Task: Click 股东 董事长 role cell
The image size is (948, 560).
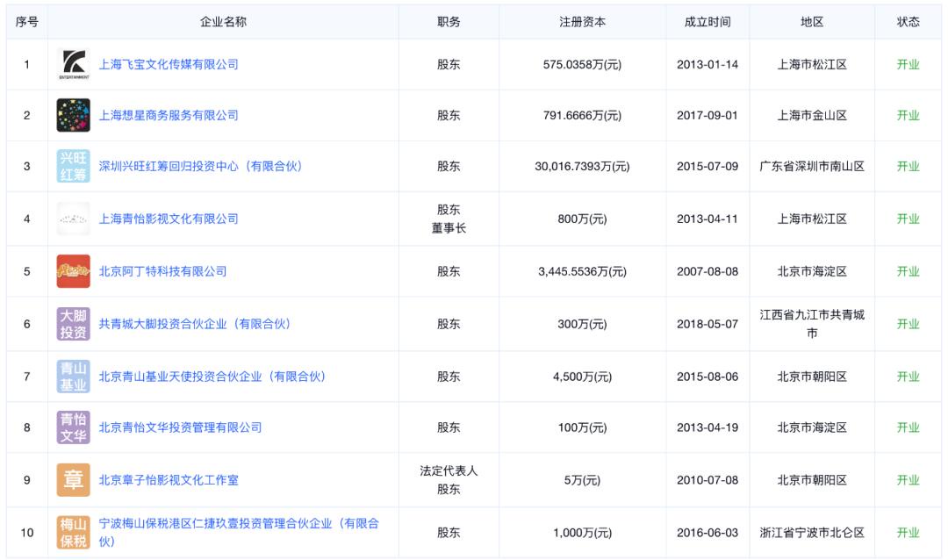Action: tap(449, 219)
